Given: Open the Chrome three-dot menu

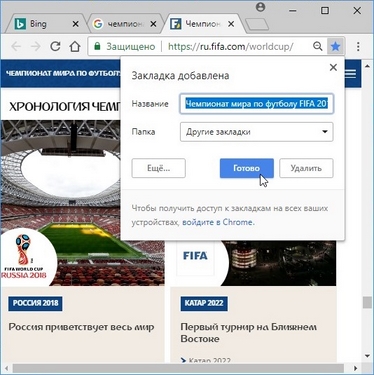Looking at the screenshot, I should pos(358,46).
